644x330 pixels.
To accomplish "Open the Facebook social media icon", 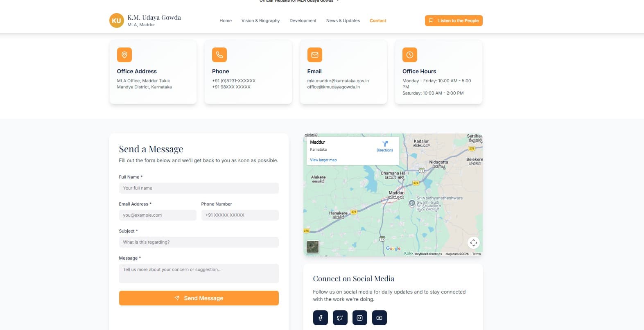I will tap(321, 318).
